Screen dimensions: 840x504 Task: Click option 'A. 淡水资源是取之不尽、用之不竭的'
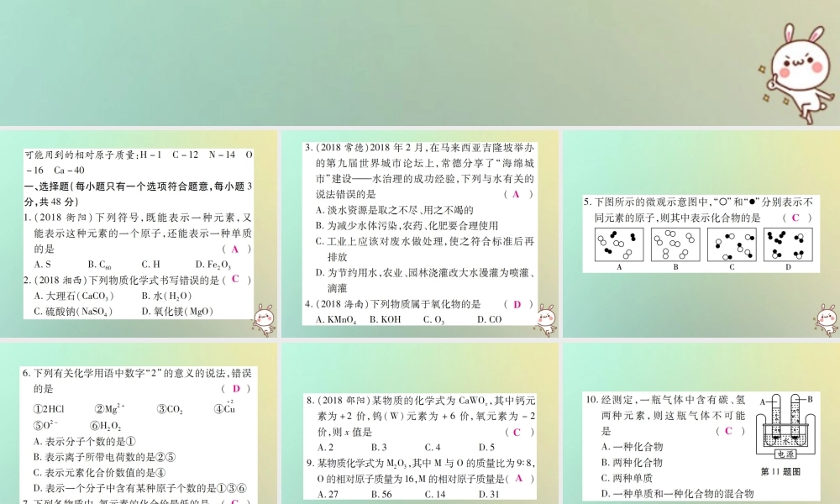click(394, 210)
